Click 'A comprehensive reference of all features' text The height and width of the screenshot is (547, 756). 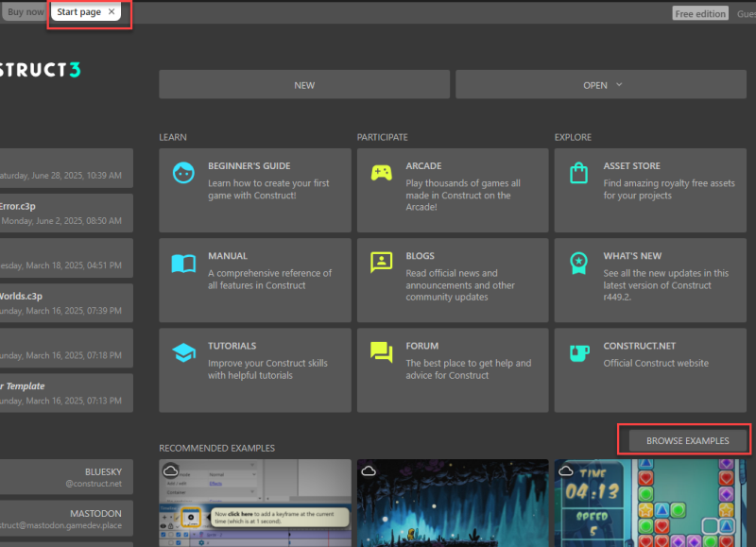tap(270, 280)
